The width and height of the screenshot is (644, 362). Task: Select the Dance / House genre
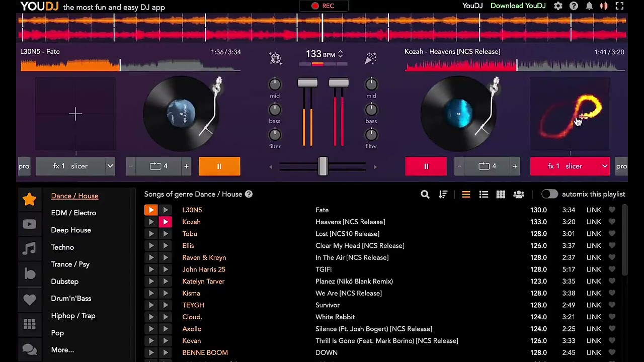[x=74, y=196]
